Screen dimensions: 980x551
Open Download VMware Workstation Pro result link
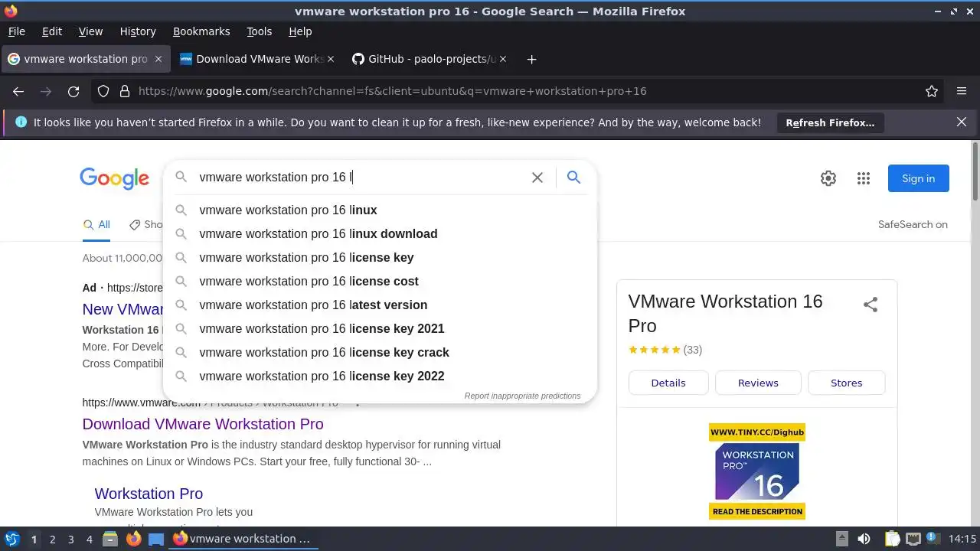click(x=203, y=424)
